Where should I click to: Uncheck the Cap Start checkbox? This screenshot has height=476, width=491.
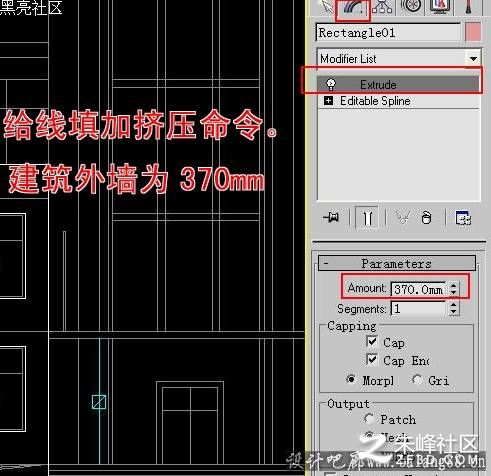click(x=372, y=342)
